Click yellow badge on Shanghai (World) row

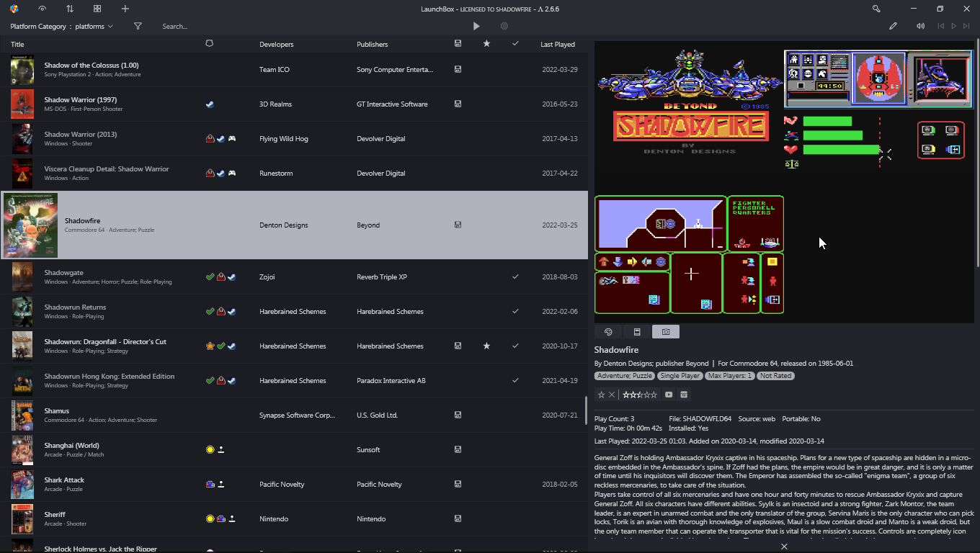pos(210,450)
